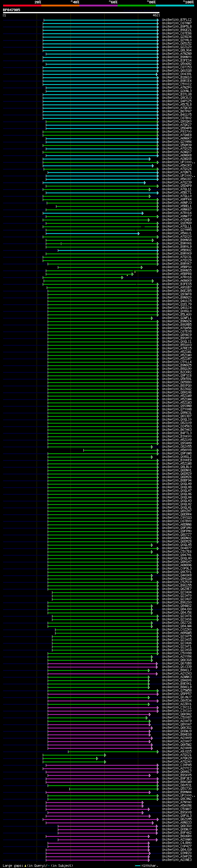Image resolution: width=197 pixels, height=868 pixels.
Task: Select label UniRef100_A7NZN9
Action: [x=176, y=54]
